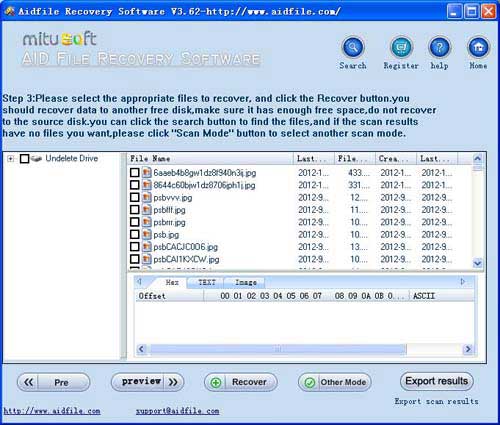The height and width of the screenshot is (425, 500).
Task: Open the http://www.aidfile.com link
Action: (52, 411)
